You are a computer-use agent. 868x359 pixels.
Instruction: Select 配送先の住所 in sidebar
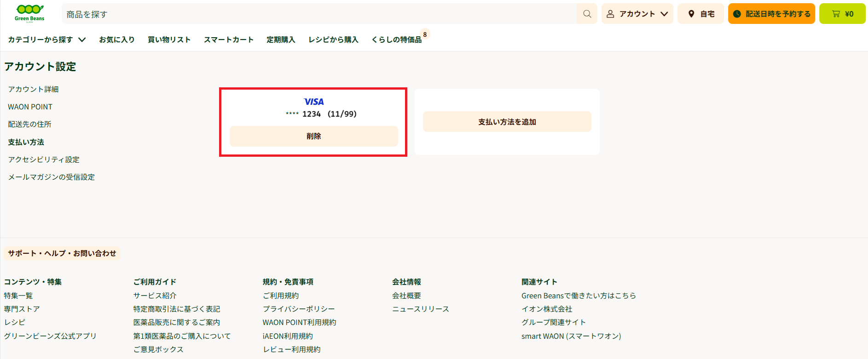pos(29,124)
